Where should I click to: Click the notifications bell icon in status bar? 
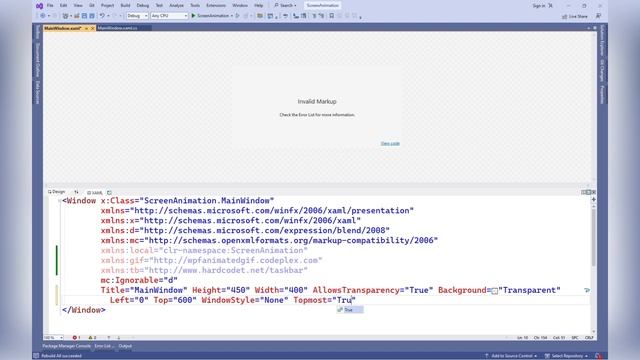coord(598,356)
